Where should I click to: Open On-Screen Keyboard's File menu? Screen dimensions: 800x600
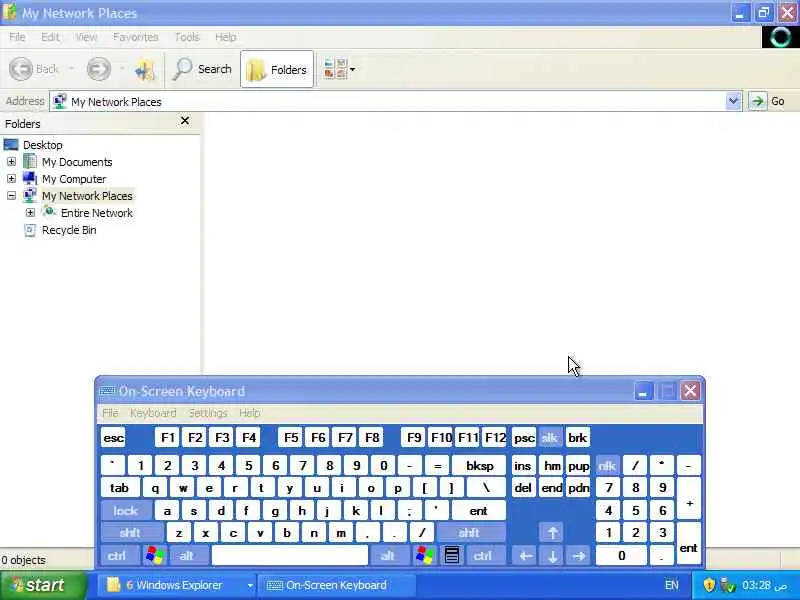click(x=110, y=413)
